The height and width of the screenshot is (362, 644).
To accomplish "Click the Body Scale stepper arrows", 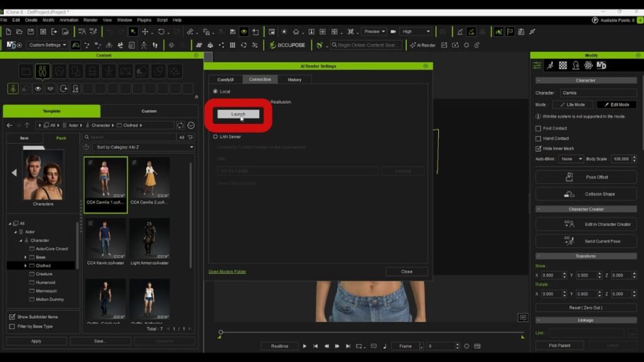I will click(634, 159).
